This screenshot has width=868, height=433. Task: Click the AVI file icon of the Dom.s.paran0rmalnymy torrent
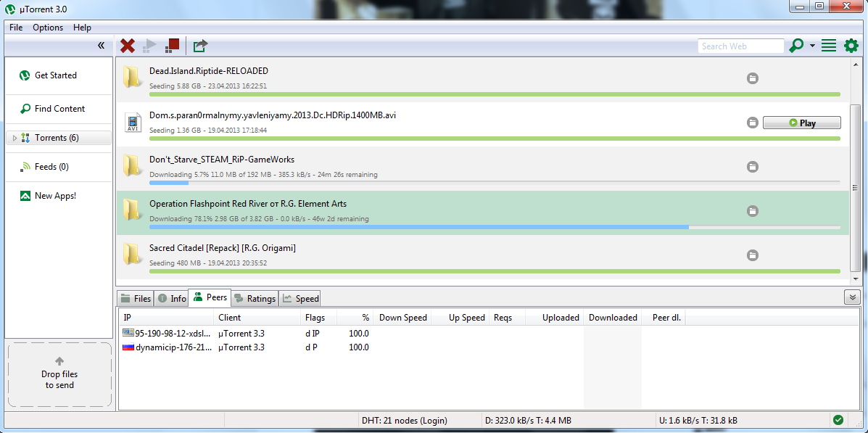(133, 122)
